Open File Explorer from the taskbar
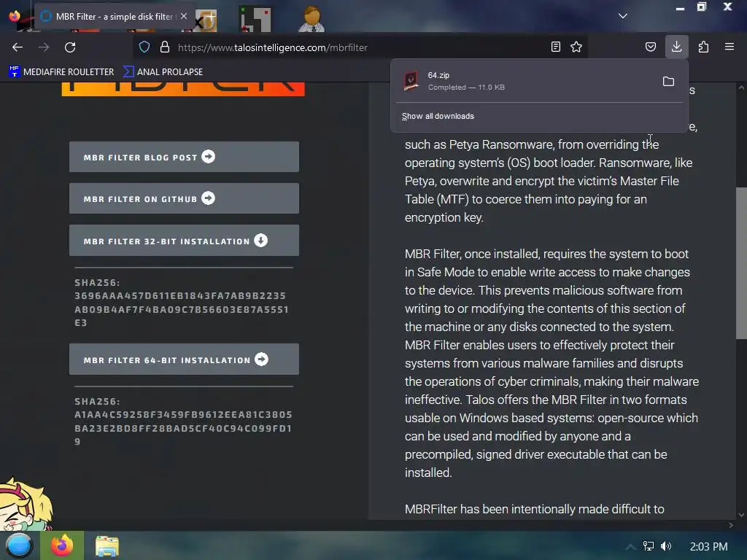Viewport: 747px width, 560px height. coord(107,546)
